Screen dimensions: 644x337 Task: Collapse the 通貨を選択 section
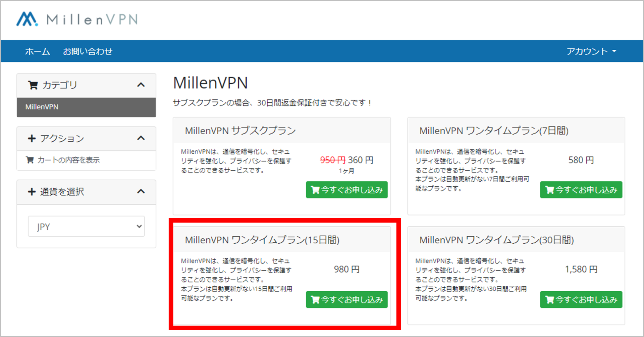[x=141, y=192]
